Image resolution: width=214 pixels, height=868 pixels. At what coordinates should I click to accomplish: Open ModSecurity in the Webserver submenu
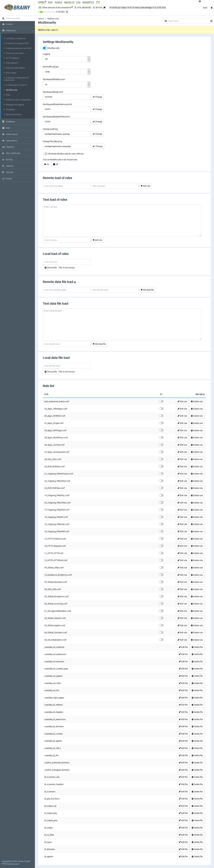pos(11,90)
